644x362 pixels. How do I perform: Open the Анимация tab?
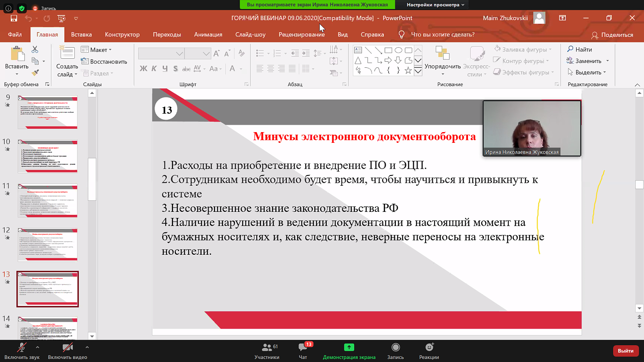(208, 34)
